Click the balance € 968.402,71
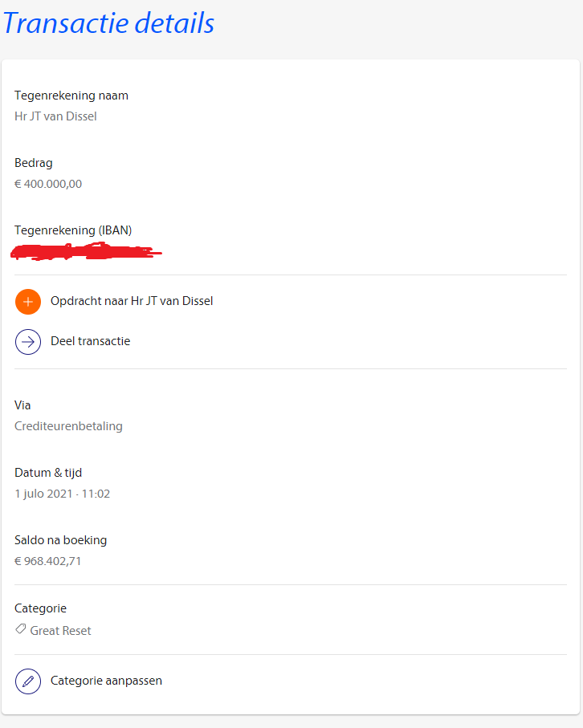Viewport: 583px width, 728px height. [x=48, y=561]
